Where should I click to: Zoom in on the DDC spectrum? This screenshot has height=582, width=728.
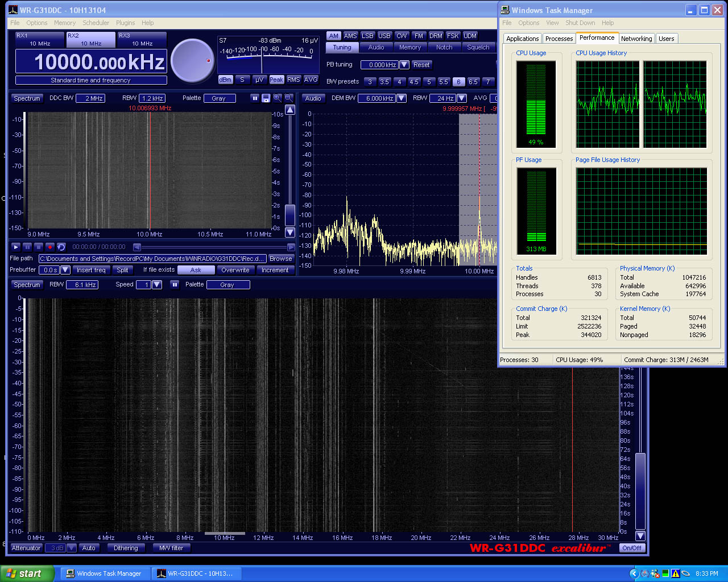pos(278,98)
